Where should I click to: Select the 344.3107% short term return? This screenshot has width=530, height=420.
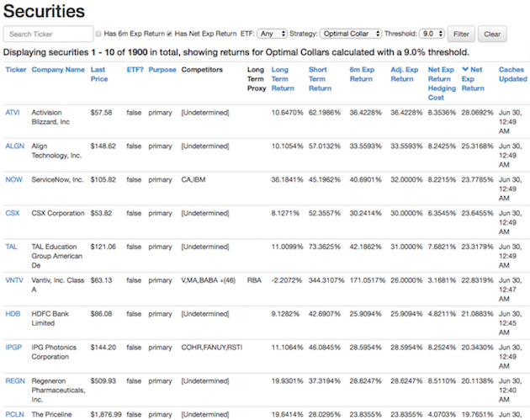[x=326, y=280]
